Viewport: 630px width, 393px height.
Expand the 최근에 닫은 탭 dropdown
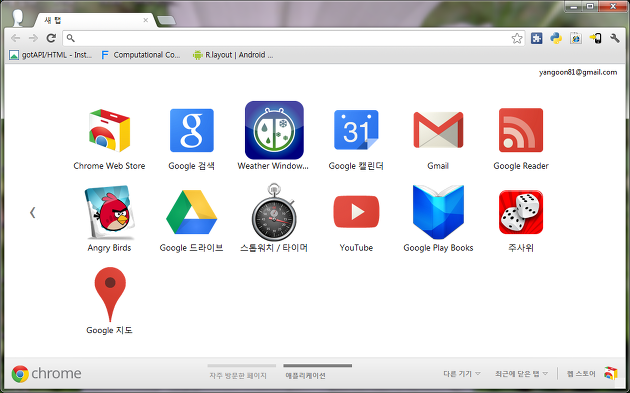pyautogui.click(x=521, y=374)
